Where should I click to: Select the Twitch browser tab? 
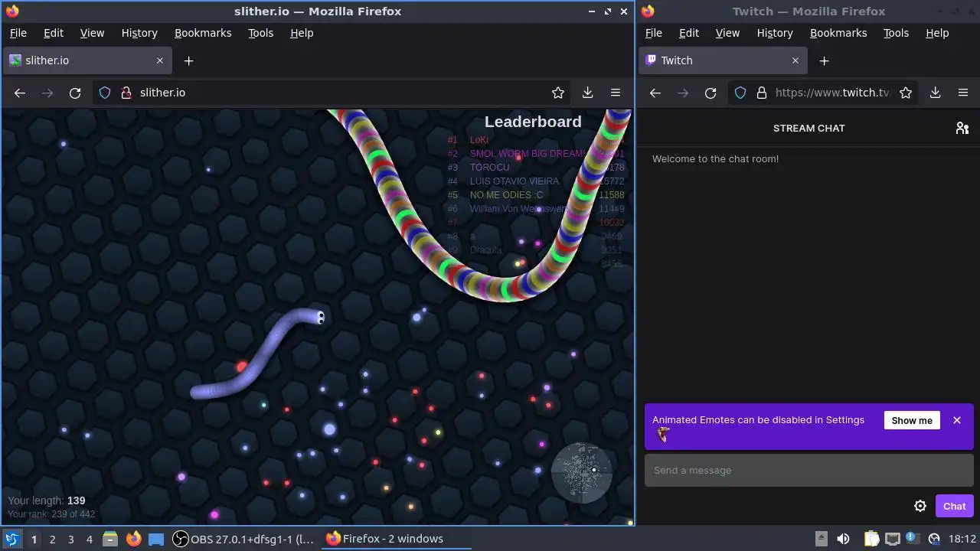tap(723, 60)
